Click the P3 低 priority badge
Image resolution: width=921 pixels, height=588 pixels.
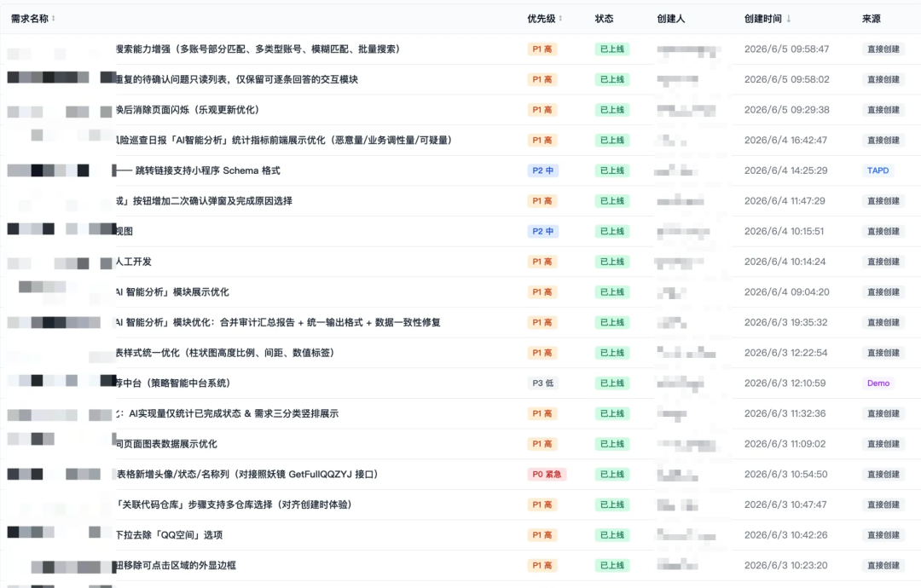click(x=542, y=383)
